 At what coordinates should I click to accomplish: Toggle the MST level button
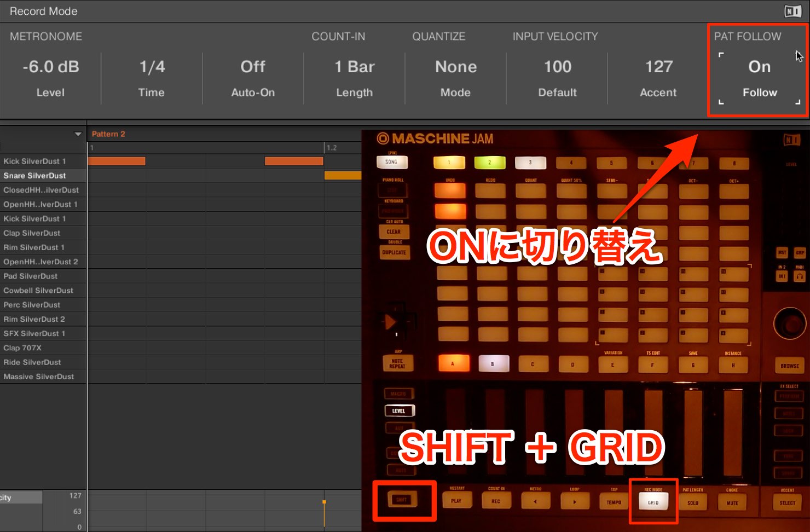click(782, 253)
